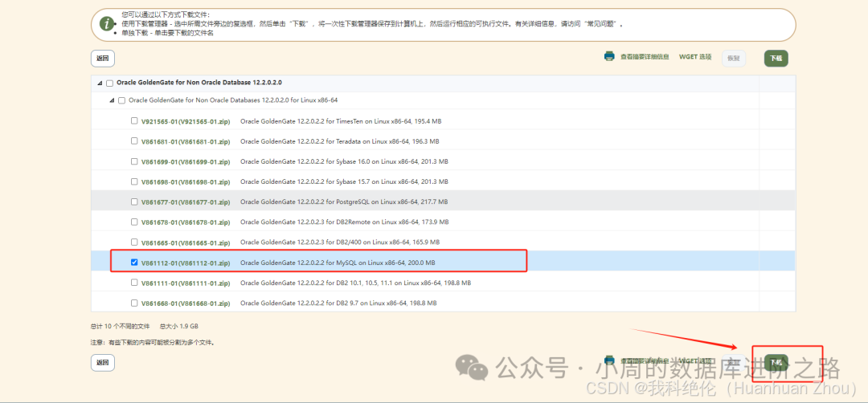Check the V921565-01 TimesTen file checkbox
The height and width of the screenshot is (403, 868).
click(134, 120)
